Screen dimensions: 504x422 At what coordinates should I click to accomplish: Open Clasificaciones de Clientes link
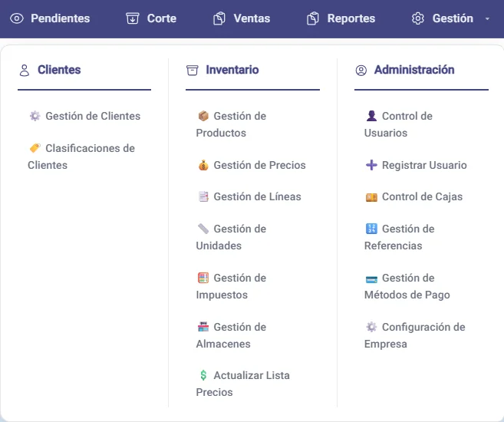click(x=81, y=157)
